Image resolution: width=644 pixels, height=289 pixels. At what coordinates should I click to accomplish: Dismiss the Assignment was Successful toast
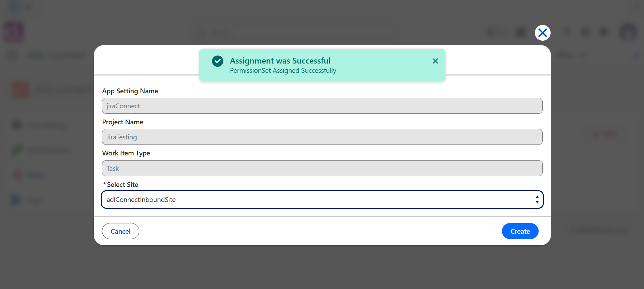(x=435, y=61)
